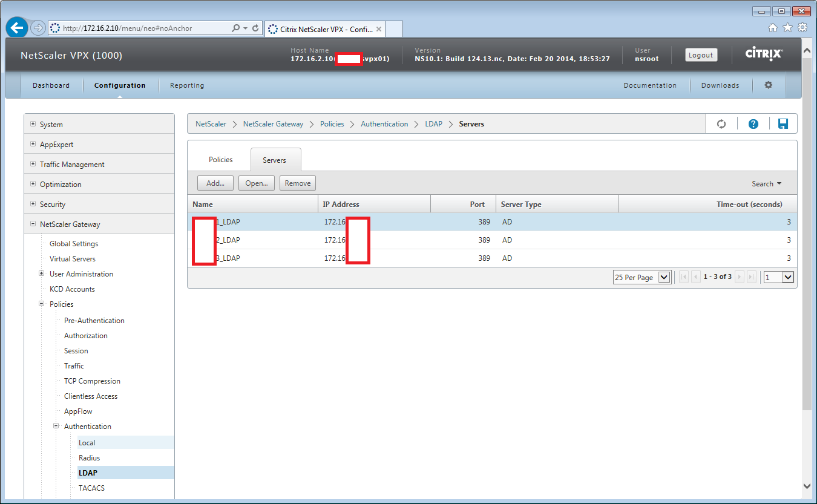Sort by the Name column header
Image resolution: width=817 pixels, height=504 pixels.
pyautogui.click(x=252, y=204)
